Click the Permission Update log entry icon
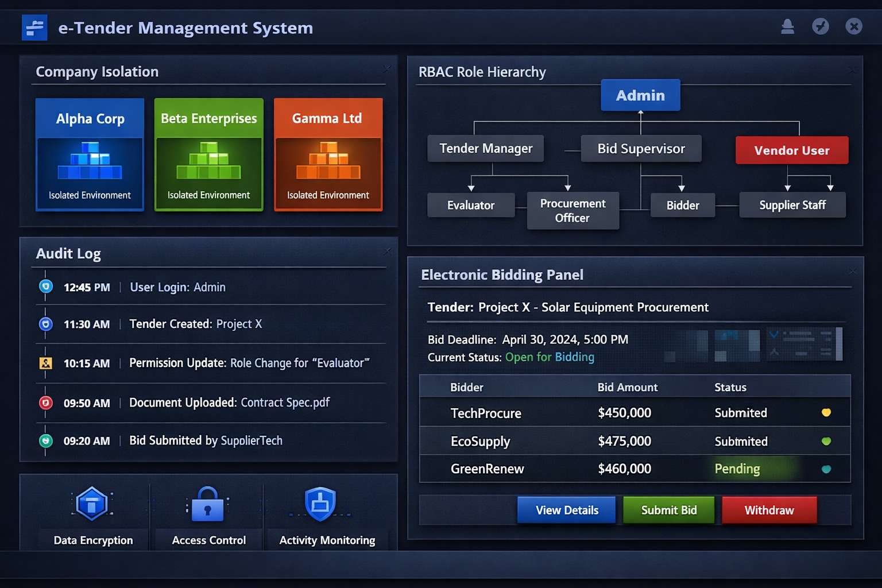The height and width of the screenshot is (588, 882). click(46, 363)
